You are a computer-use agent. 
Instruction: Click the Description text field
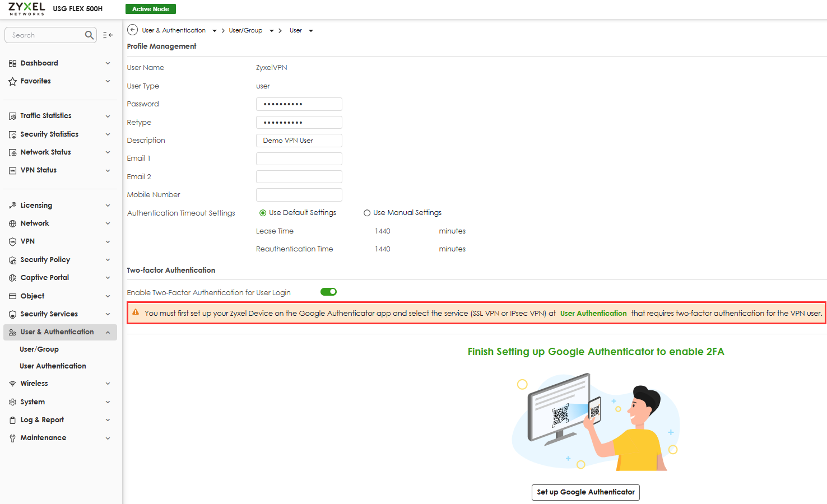coord(299,141)
